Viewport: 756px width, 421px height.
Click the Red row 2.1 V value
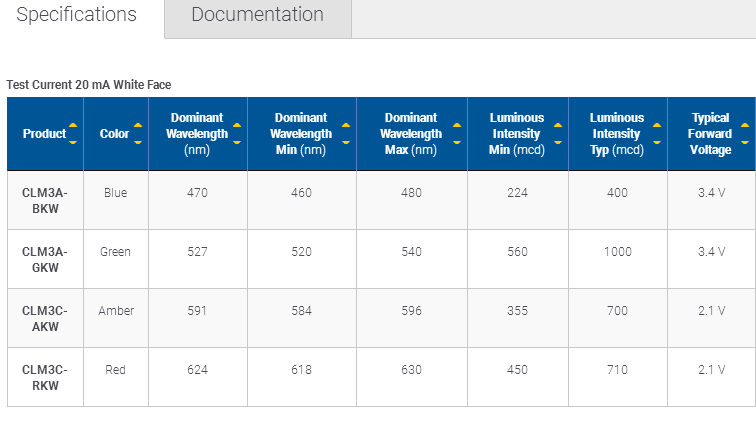(711, 370)
